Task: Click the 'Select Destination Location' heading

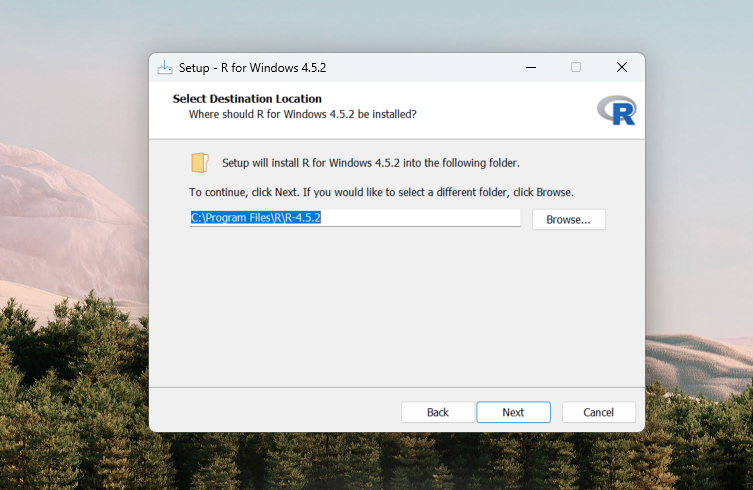Action: 247,99
